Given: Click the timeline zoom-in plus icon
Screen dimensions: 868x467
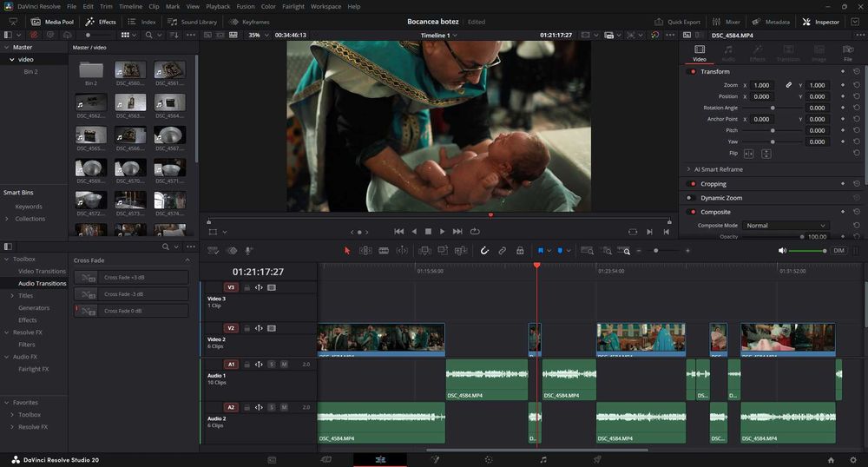Looking at the screenshot, I should tap(687, 251).
